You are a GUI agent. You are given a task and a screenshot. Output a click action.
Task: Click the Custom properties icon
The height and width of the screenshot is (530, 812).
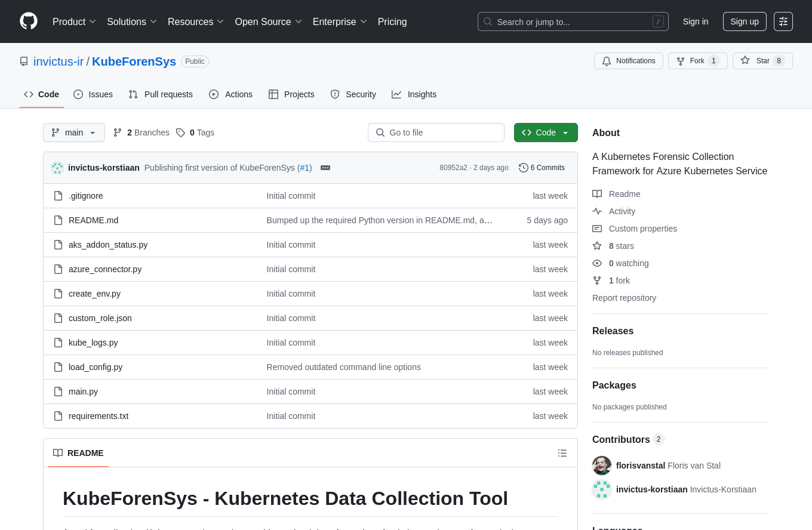tap(597, 229)
